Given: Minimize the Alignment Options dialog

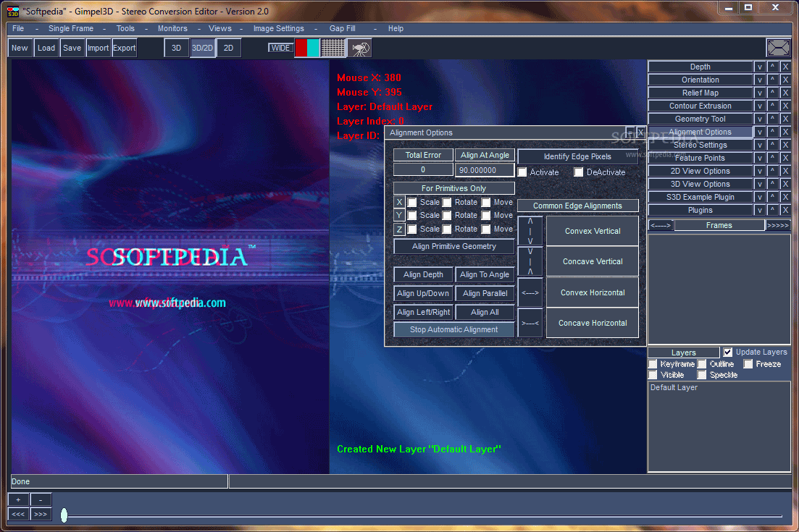Looking at the screenshot, I should pyautogui.click(x=630, y=132).
